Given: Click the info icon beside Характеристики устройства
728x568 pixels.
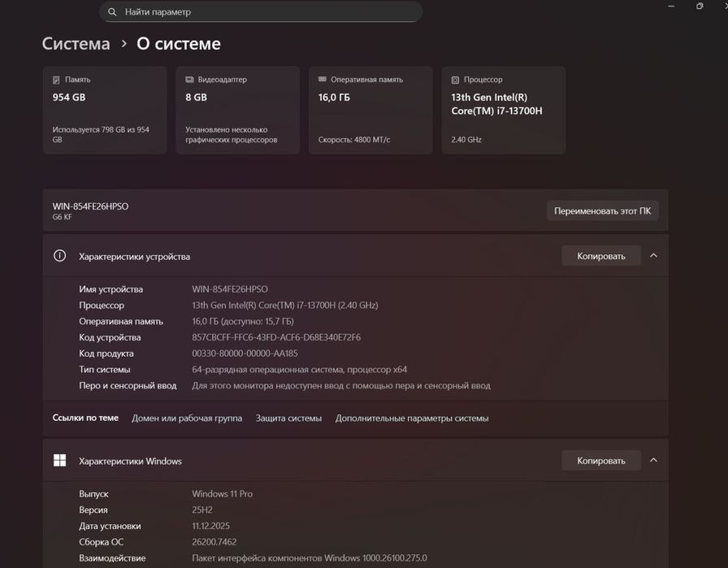Looking at the screenshot, I should [59, 256].
